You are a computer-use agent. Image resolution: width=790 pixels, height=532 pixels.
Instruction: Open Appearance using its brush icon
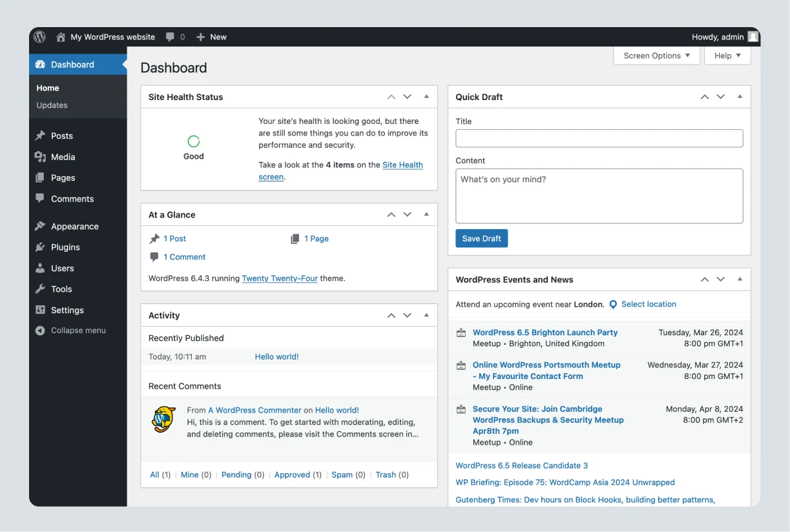click(41, 226)
